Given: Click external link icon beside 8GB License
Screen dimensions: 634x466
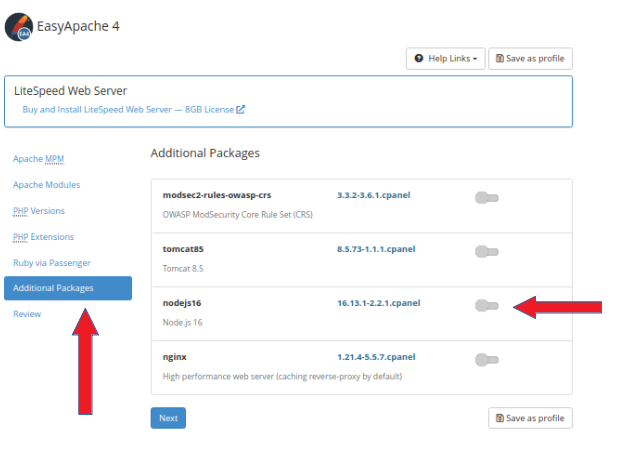Looking at the screenshot, I should coord(241,110).
